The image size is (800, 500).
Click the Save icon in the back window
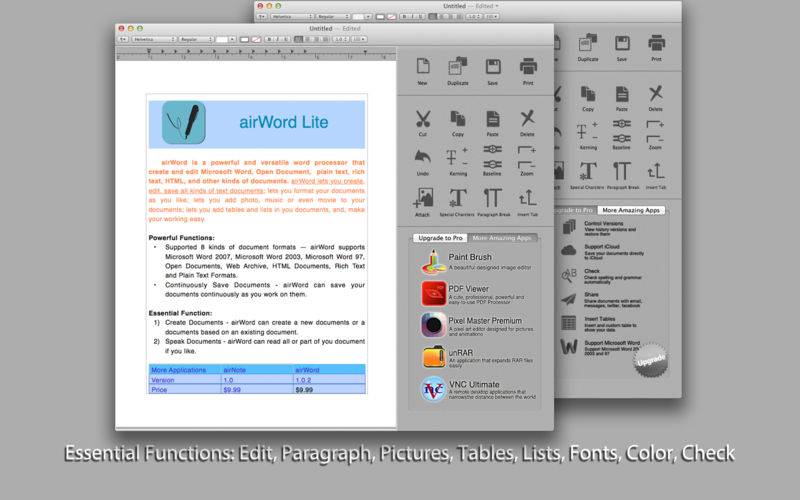click(622, 43)
